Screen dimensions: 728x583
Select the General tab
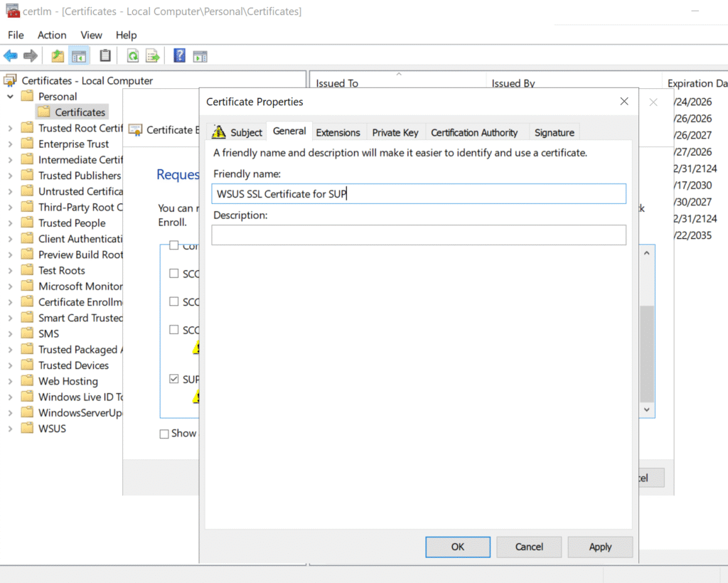[x=289, y=131]
